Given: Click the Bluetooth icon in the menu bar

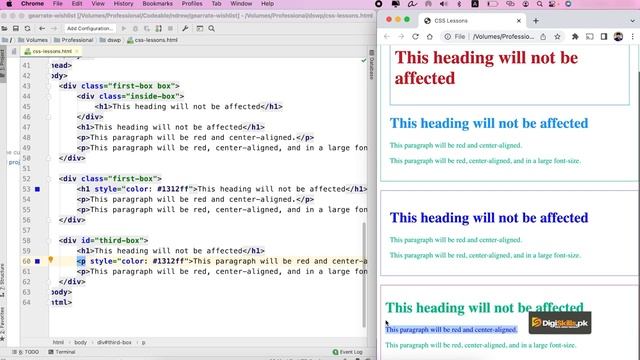Looking at the screenshot, I should pos(459,4).
